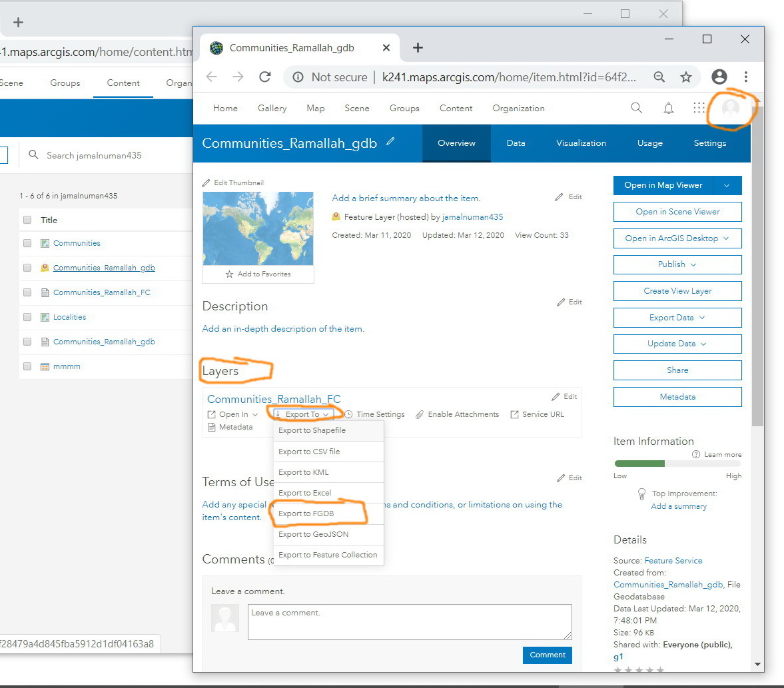Screen dimensions: 784x688
Task: Choose Export to Feature Collection
Action: (328, 555)
